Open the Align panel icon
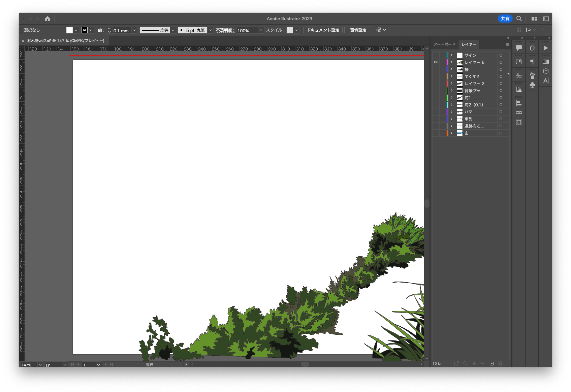The height and width of the screenshot is (392, 571). click(x=519, y=103)
